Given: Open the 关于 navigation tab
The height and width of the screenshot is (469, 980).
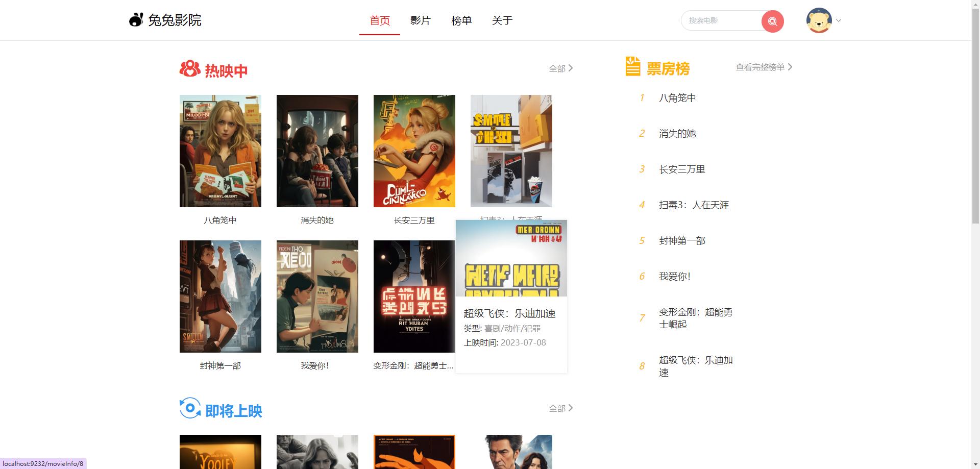Looking at the screenshot, I should point(502,20).
